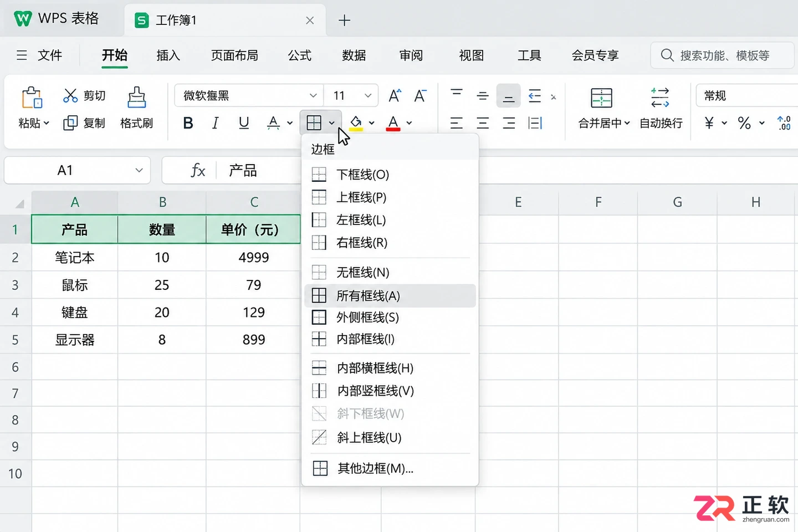798x532 pixels.
Task: Apply the fill color bucket
Action: (x=356, y=123)
